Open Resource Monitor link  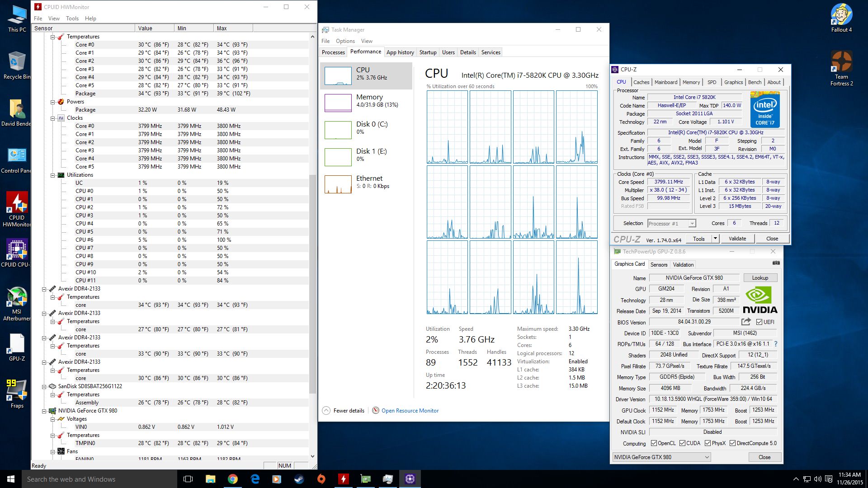pos(410,411)
